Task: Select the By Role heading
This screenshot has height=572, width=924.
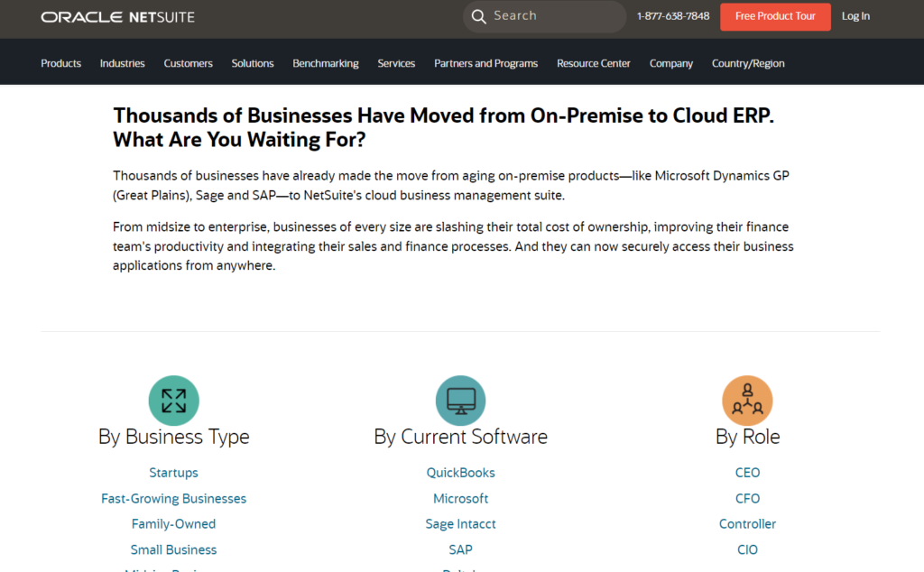Action: pyautogui.click(x=747, y=437)
